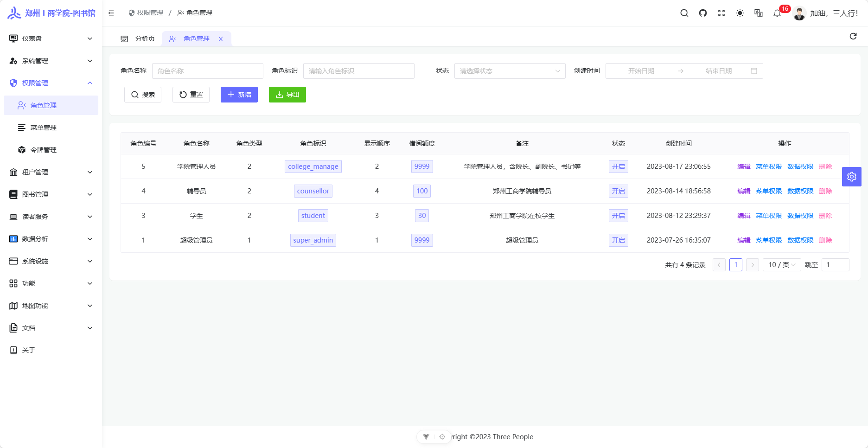Click 数据权限 for student row
Screen dimensions: 868x448
pyautogui.click(x=800, y=216)
